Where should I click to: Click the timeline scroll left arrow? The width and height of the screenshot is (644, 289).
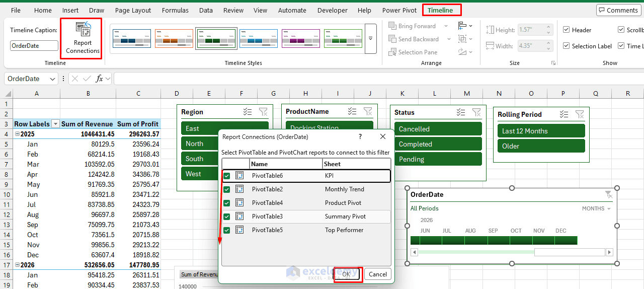pos(415,252)
